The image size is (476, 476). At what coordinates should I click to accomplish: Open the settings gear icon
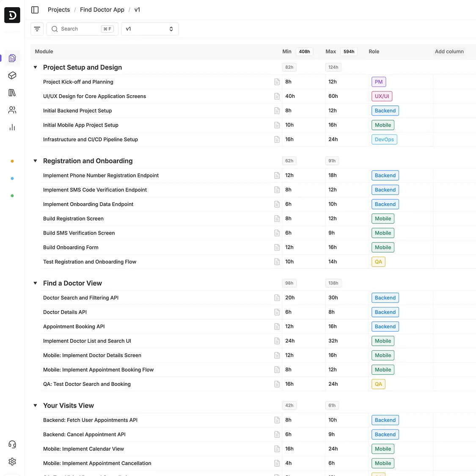point(12,462)
